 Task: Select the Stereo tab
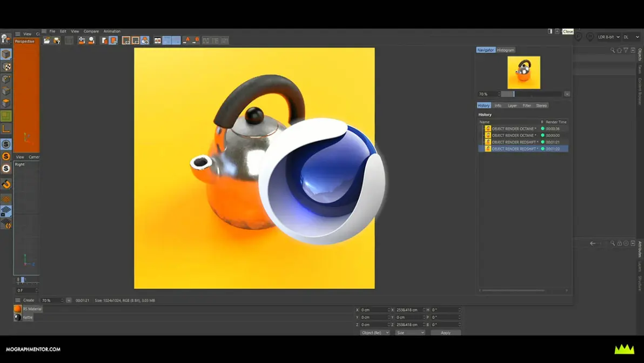[541, 105]
